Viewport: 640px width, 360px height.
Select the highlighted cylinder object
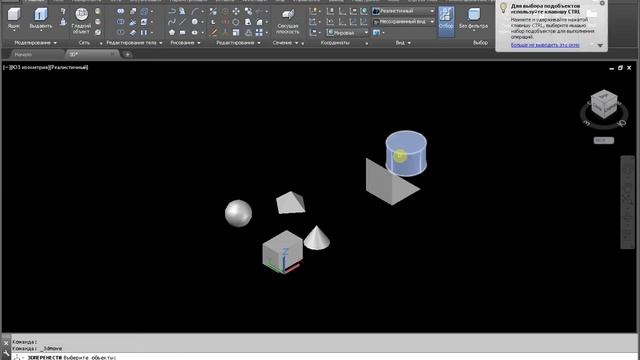(406, 153)
